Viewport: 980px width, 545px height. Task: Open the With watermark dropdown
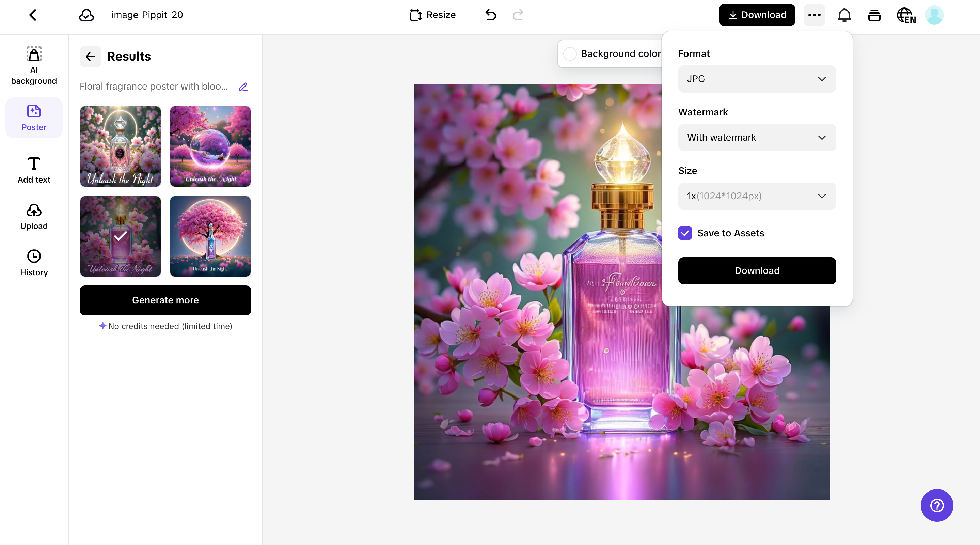point(757,137)
